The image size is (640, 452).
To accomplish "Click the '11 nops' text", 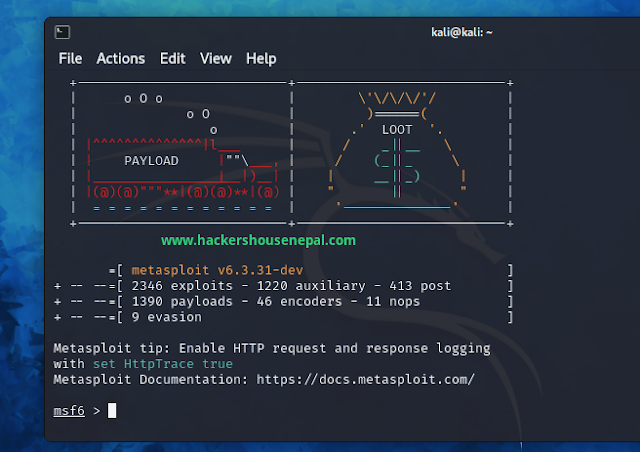I will click(x=393, y=302).
